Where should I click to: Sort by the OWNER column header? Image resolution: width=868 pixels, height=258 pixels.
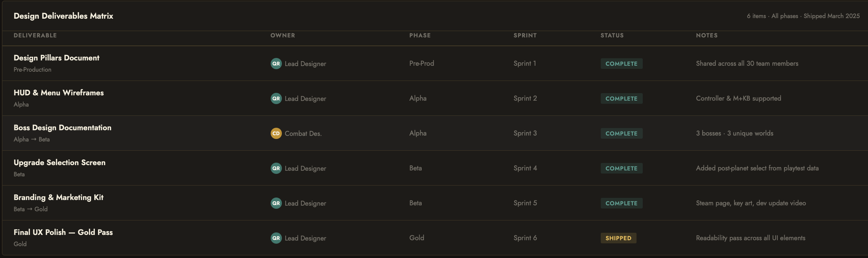click(x=283, y=35)
